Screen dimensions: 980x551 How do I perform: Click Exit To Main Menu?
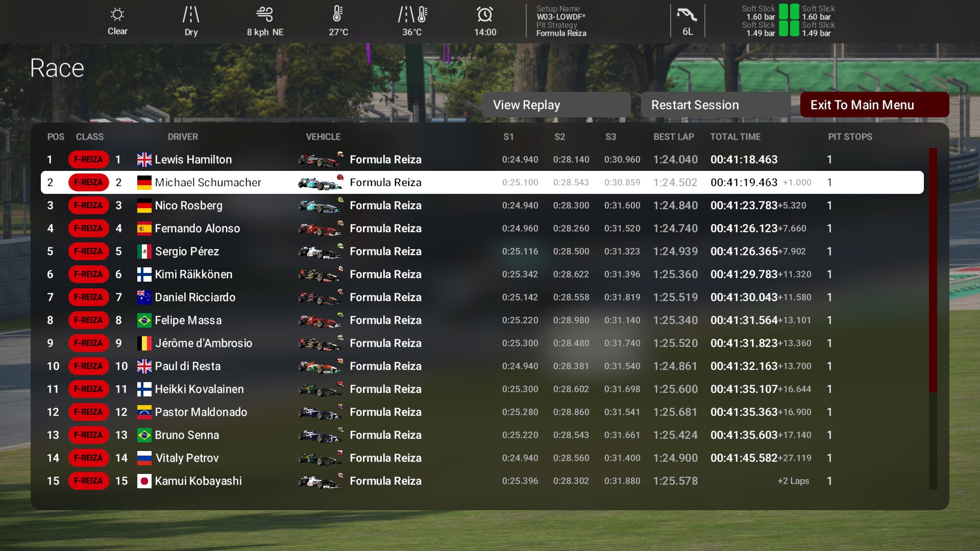click(x=874, y=105)
